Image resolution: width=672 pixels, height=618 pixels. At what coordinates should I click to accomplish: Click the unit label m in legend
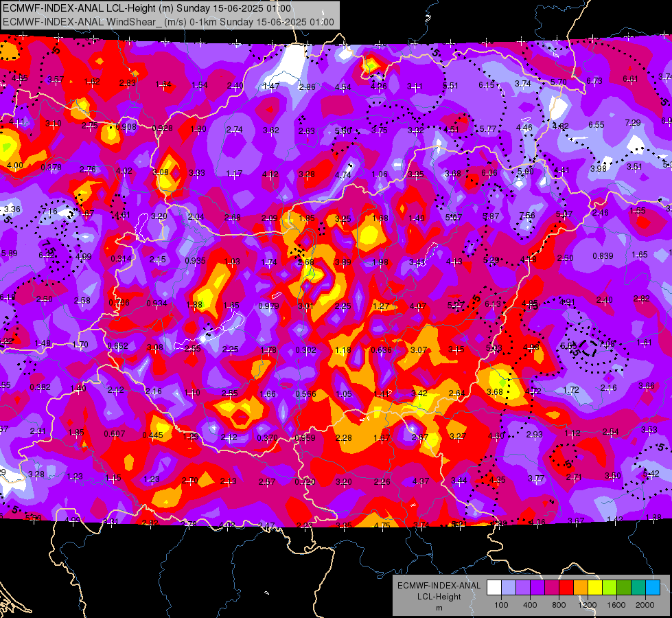439,608
